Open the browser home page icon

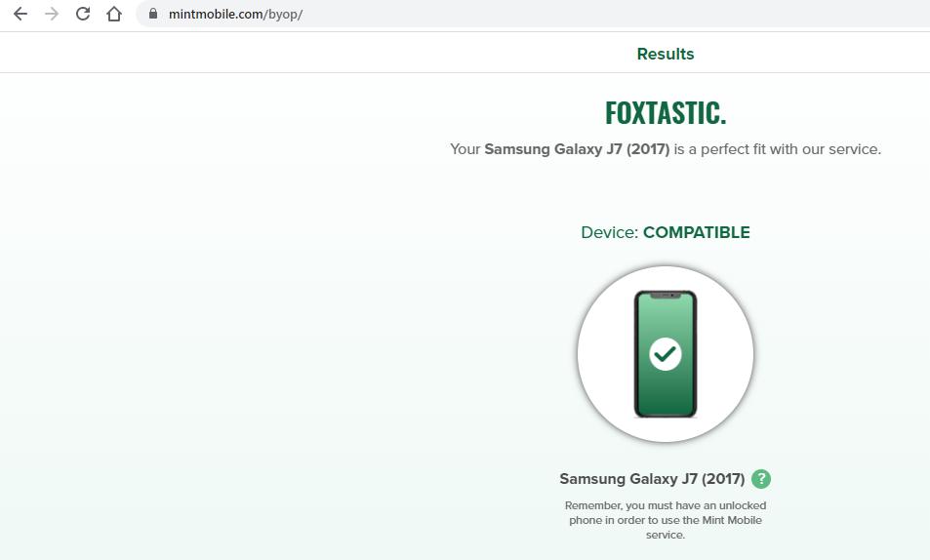coord(114,14)
